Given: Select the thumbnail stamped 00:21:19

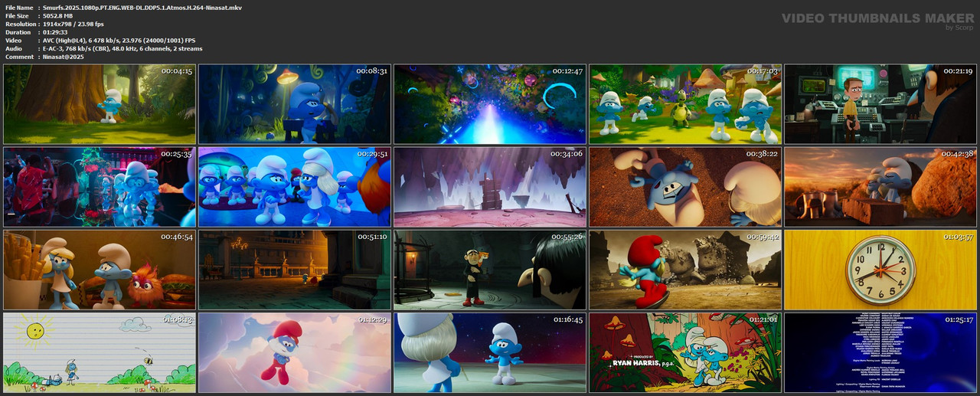Looking at the screenshot, I should 880,104.
